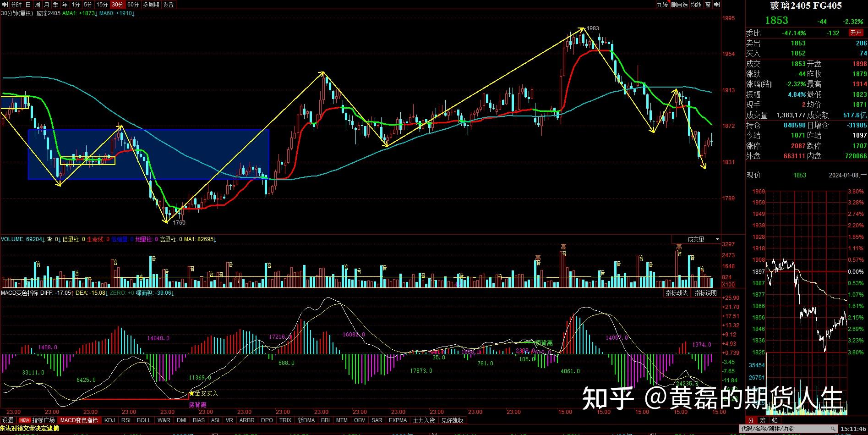Select the 分 tab under the mini chart

pos(751,420)
